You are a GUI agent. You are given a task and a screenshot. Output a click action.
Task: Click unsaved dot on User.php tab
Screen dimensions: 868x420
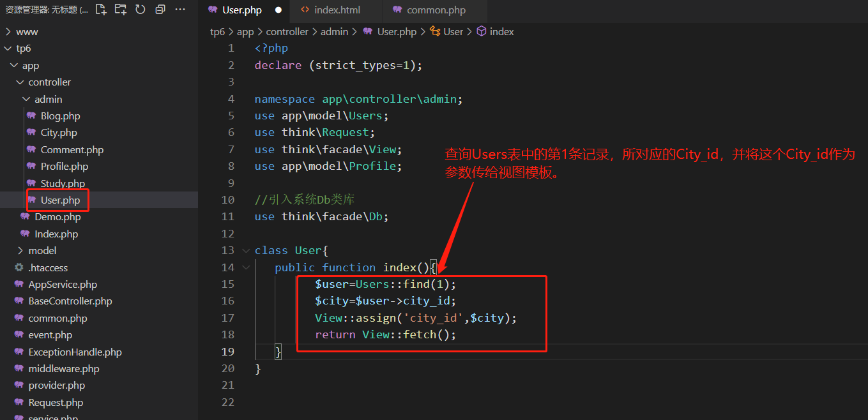click(x=278, y=10)
